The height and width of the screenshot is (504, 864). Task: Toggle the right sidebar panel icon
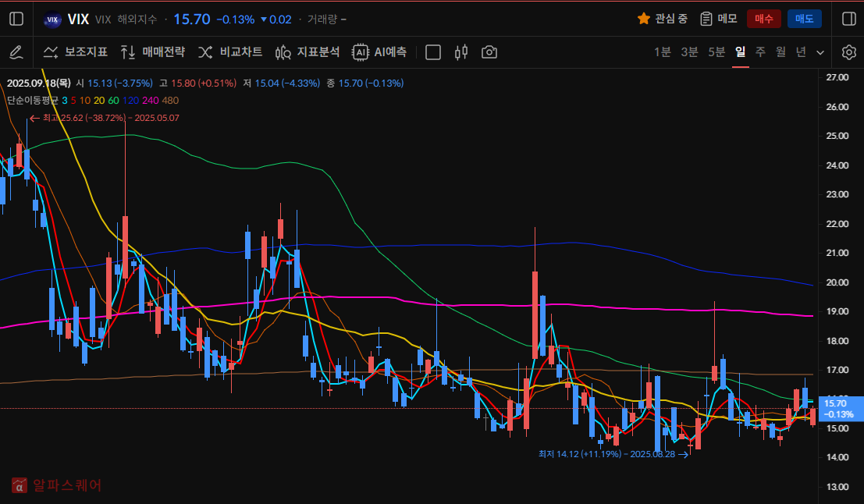(849, 19)
